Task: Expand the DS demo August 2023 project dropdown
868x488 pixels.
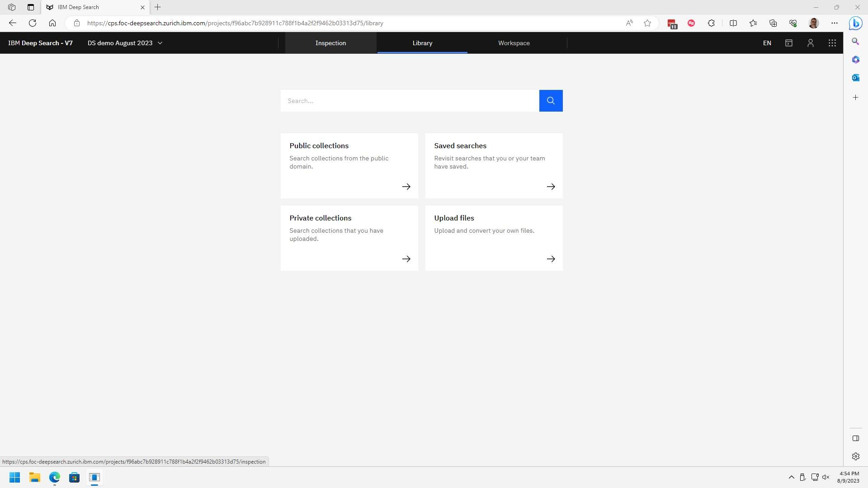Action: pos(125,43)
